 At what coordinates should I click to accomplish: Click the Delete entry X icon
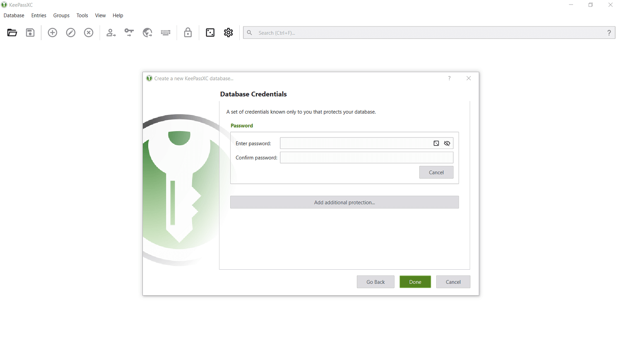(89, 33)
